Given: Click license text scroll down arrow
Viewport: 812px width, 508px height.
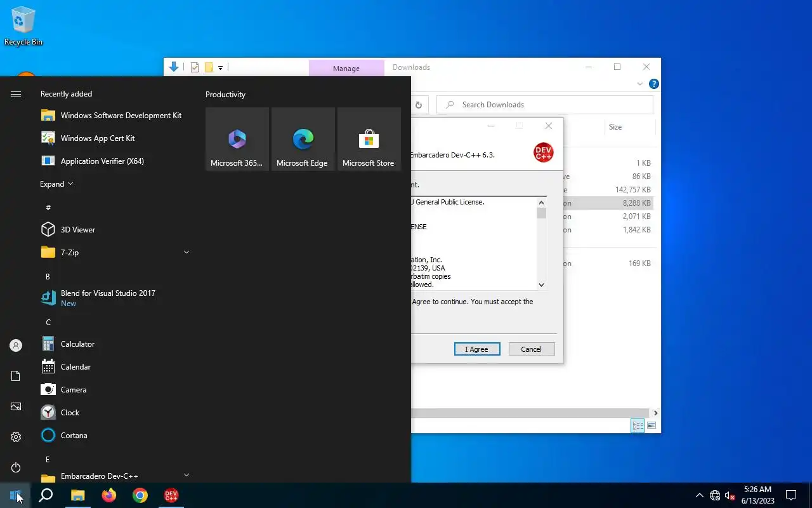Looking at the screenshot, I should click(541, 285).
